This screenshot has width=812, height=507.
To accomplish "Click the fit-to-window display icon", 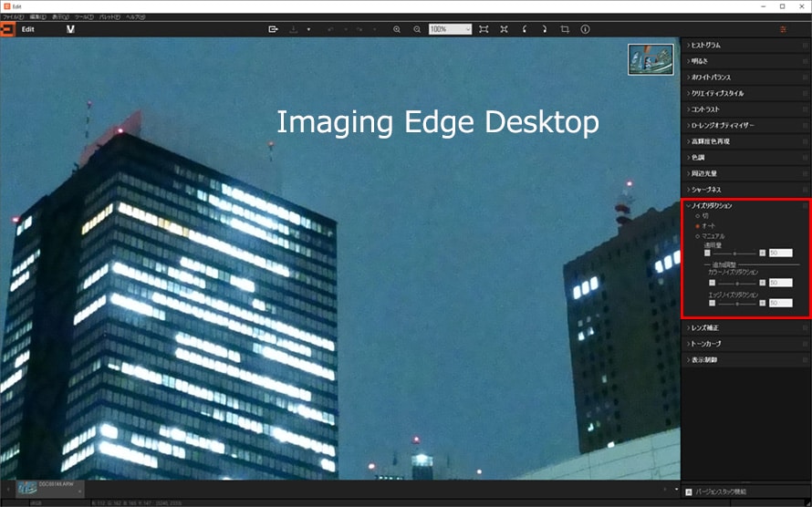I will (x=484, y=29).
